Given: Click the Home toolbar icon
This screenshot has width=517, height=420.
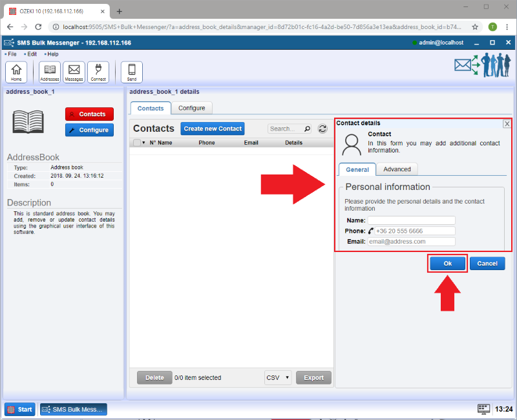Looking at the screenshot, I should (16, 72).
